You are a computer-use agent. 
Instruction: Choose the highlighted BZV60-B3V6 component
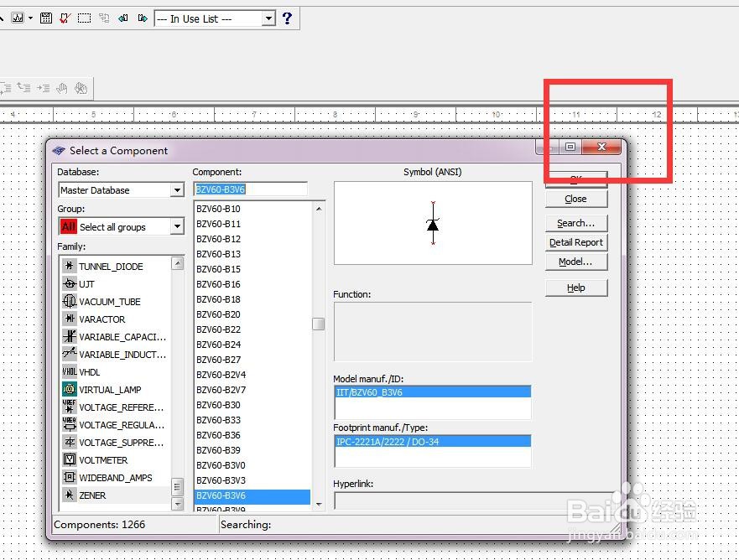(252, 495)
